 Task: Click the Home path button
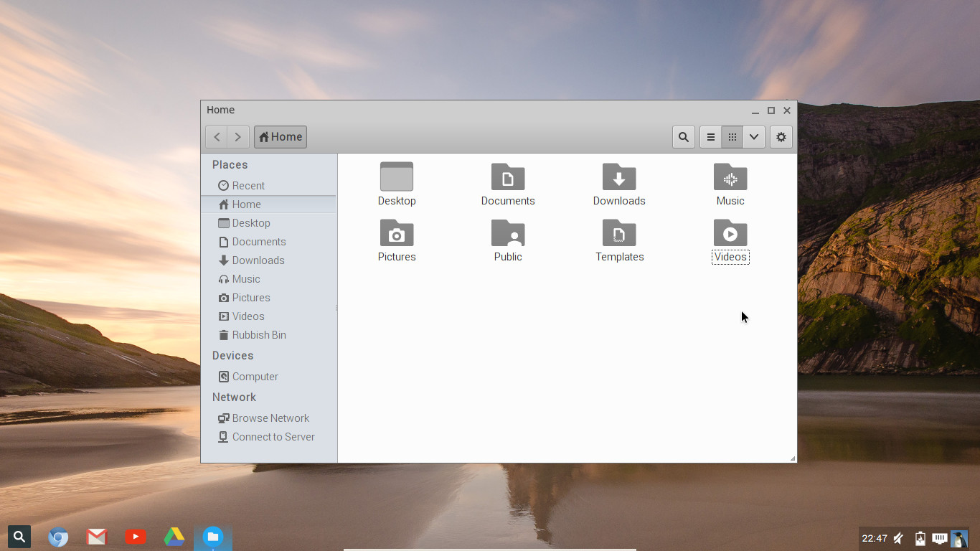point(281,137)
